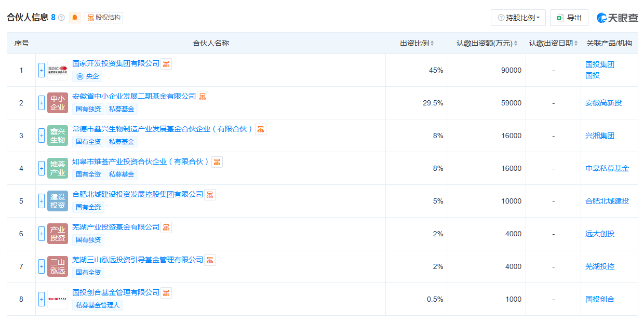Expand row 国家开发投资集团有限公司 plus button
Screen dimensions: 644x323
[x=42, y=70]
